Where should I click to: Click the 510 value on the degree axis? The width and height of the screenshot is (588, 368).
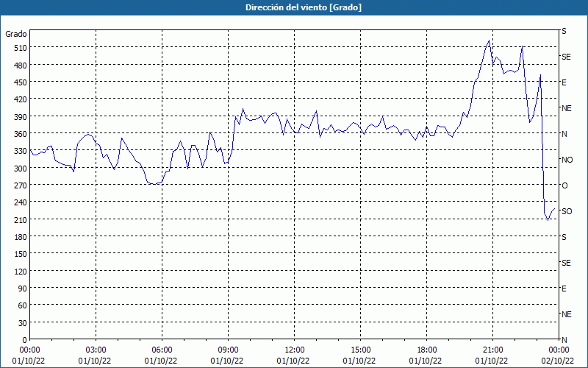21,48
